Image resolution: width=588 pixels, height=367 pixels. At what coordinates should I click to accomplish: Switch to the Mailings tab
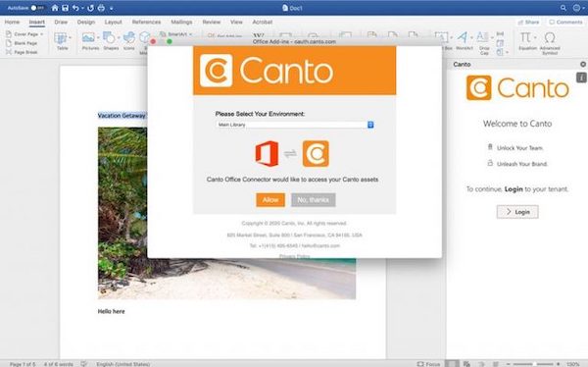click(x=181, y=23)
